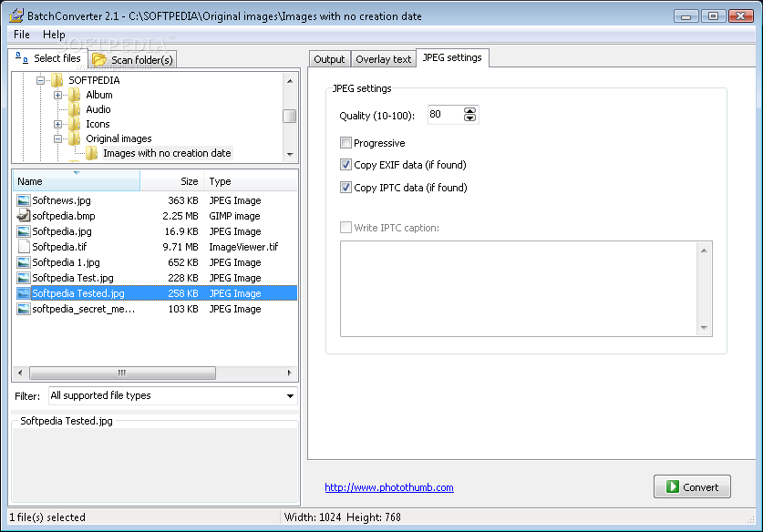Click the green arrow icon on Convert button

click(673, 486)
